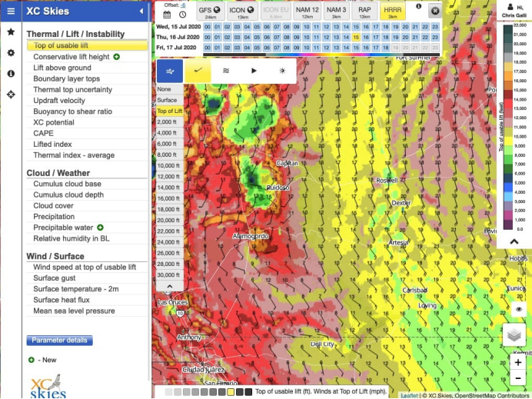
Task: Select Top of usable lift parameter
Action: [87, 45]
